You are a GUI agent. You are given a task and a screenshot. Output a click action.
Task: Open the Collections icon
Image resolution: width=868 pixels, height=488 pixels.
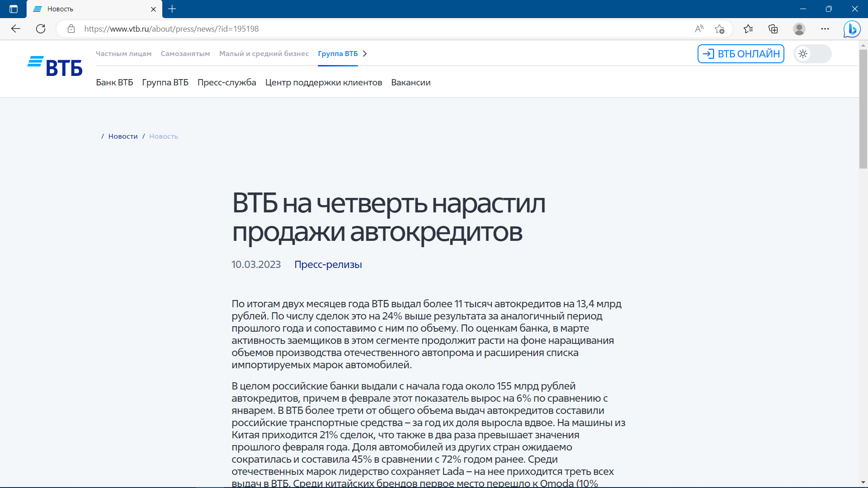(773, 29)
